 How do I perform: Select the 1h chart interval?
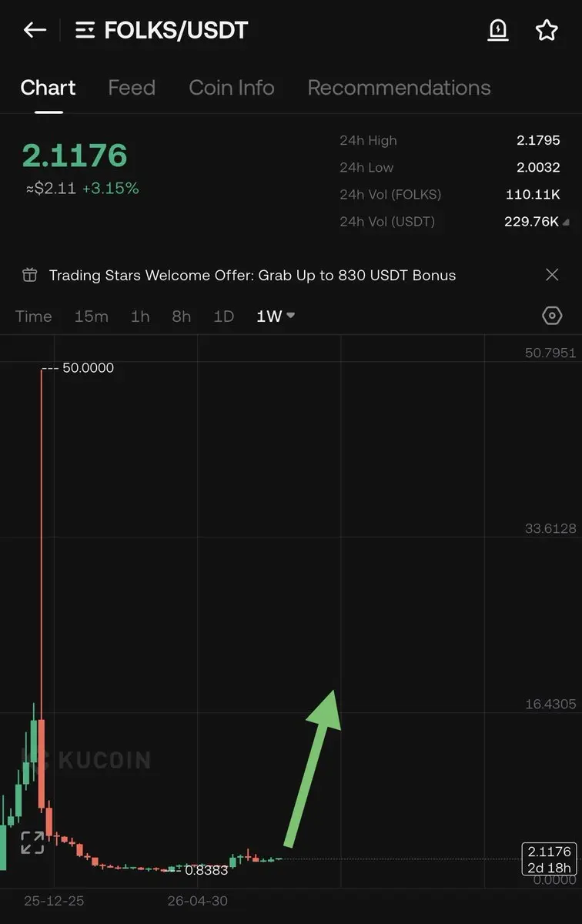[140, 316]
